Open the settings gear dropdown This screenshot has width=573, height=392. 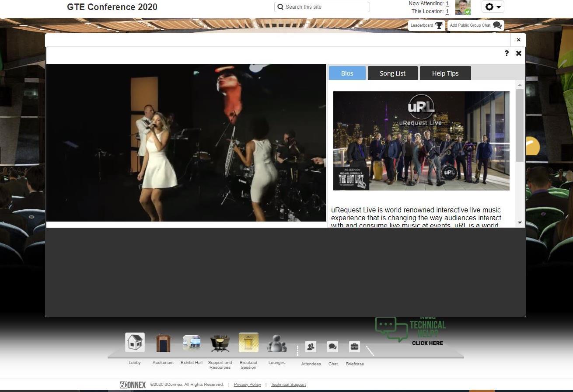click(x=493, y=7)
